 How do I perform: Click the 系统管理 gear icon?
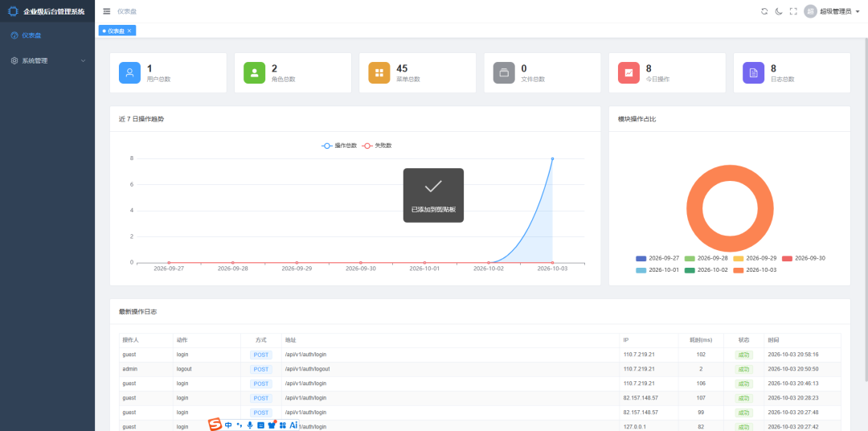click(x=14, y=61)
